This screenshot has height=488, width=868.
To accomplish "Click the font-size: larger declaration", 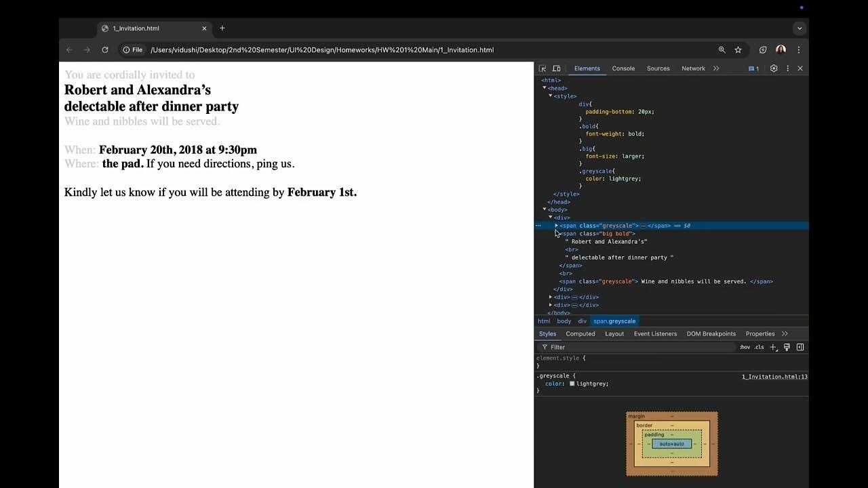I will [x=615, y=156].
